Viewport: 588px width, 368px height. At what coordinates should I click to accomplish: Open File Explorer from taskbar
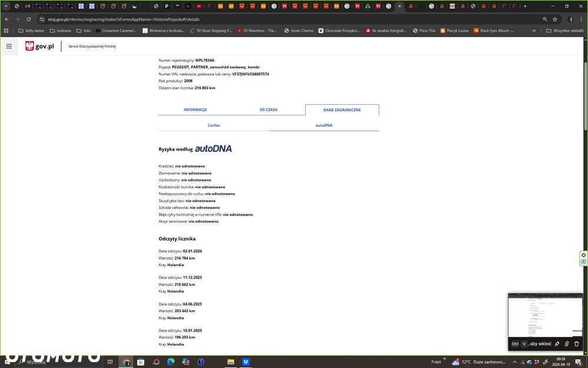click(230, 362)
